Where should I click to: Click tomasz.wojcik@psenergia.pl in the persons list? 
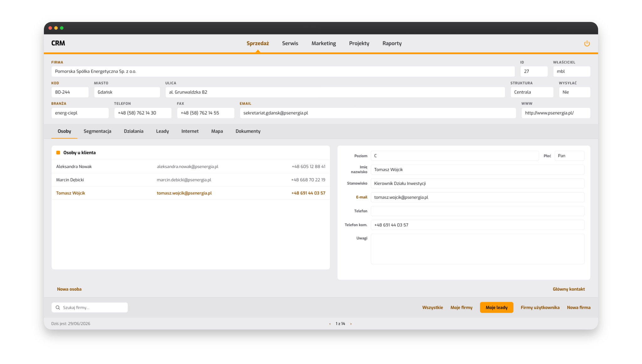coord(184,193)
